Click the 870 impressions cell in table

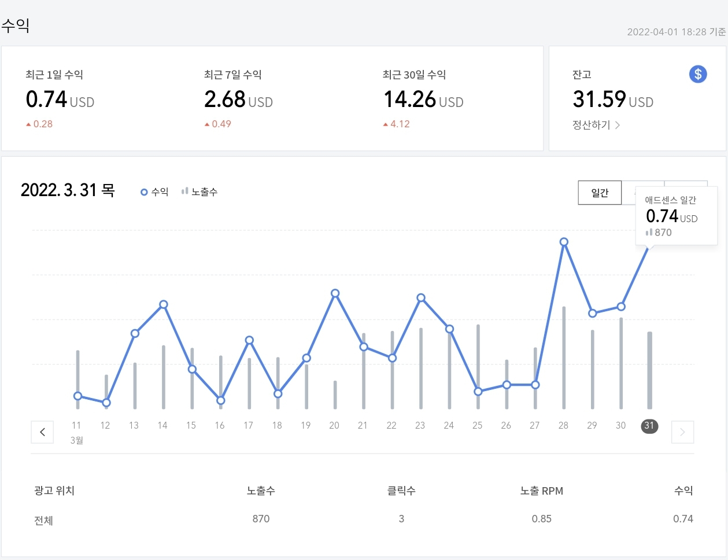(261, 519)
